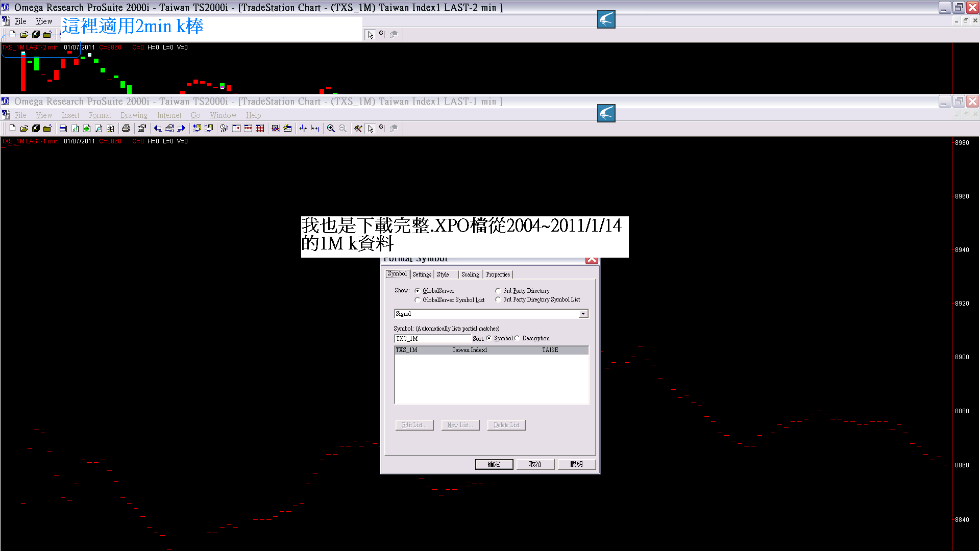Click the properties sheet icon beside printer

(142, 128)
